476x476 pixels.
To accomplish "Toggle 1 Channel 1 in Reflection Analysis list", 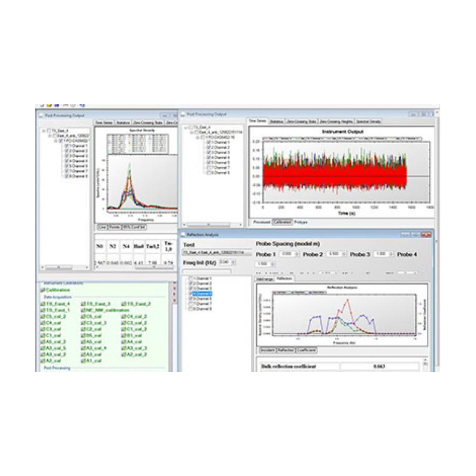I will [190, 278].
